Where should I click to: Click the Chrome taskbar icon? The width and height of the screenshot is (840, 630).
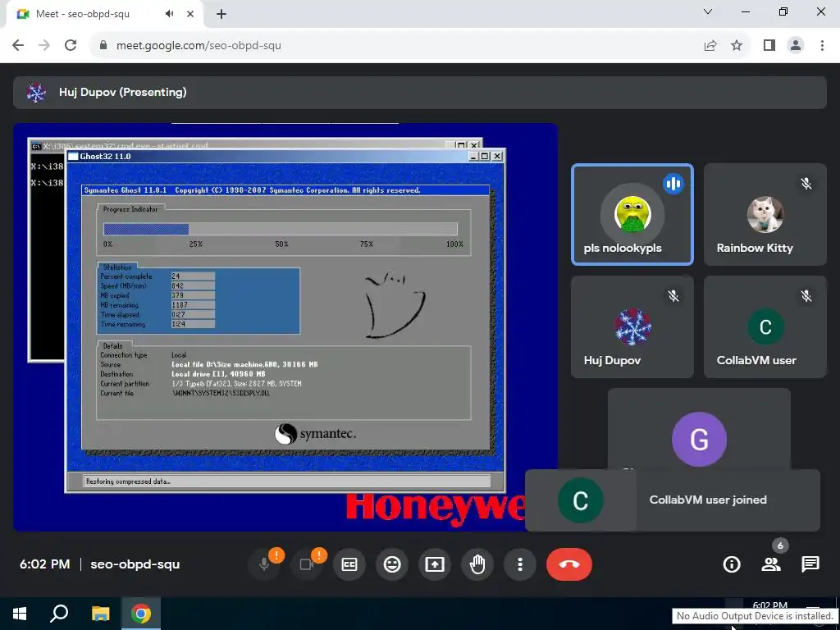[141, 614]
